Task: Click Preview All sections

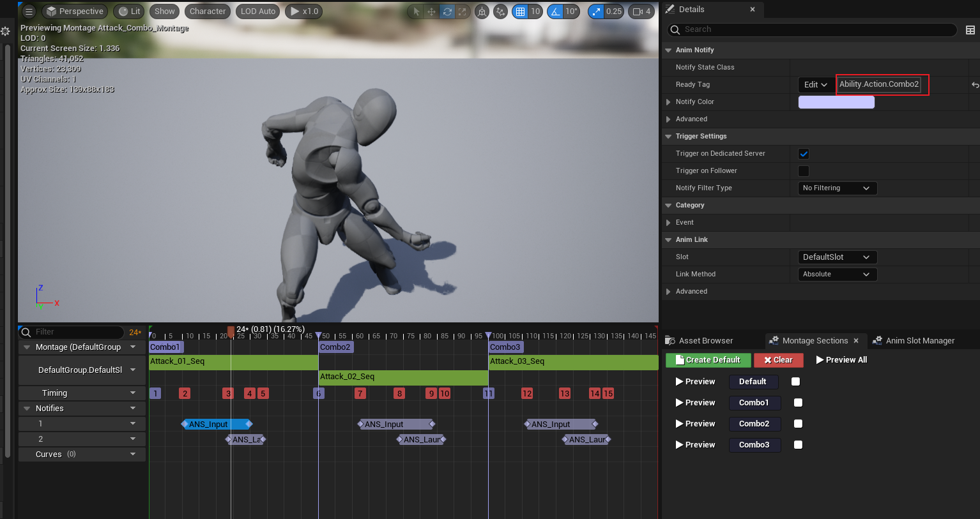Action: (841, 360)
